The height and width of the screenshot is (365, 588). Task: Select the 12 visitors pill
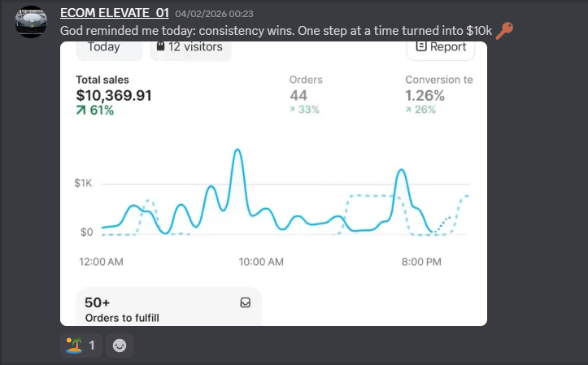(x=191, y=47)
